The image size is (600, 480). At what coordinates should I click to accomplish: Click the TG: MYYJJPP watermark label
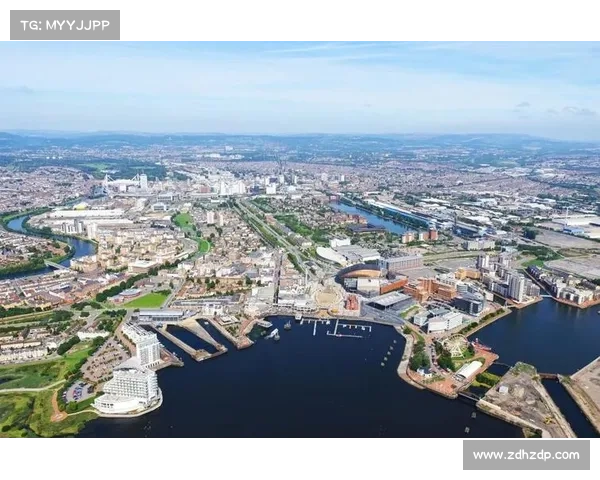tap(64, 24)
